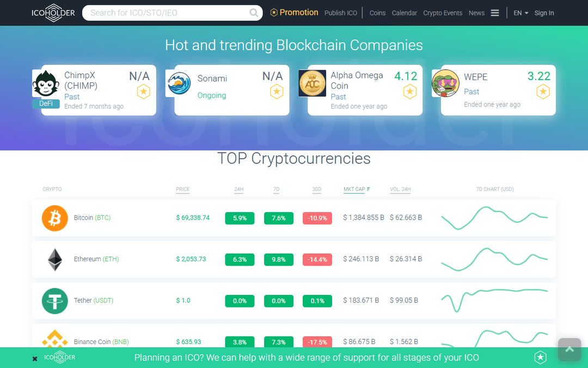The height and width of the screenshot is (368, 588).
Task: Close the bottom ICO banner
Action: 35,359
